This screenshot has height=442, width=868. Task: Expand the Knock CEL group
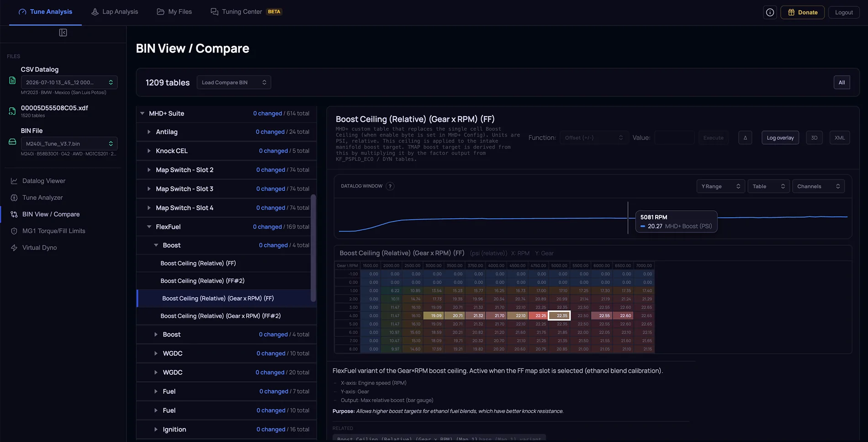tap(149, 151)
